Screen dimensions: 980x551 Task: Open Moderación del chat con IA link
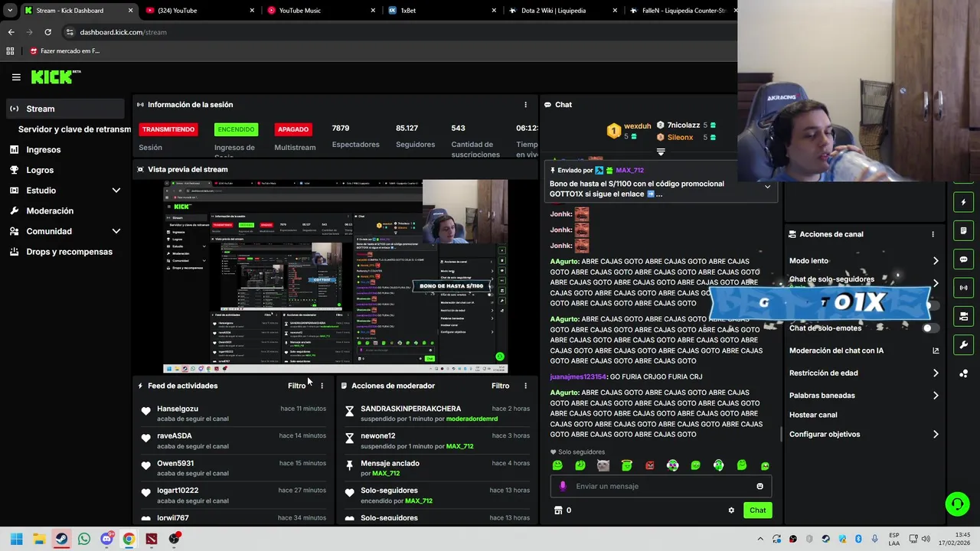864,350
